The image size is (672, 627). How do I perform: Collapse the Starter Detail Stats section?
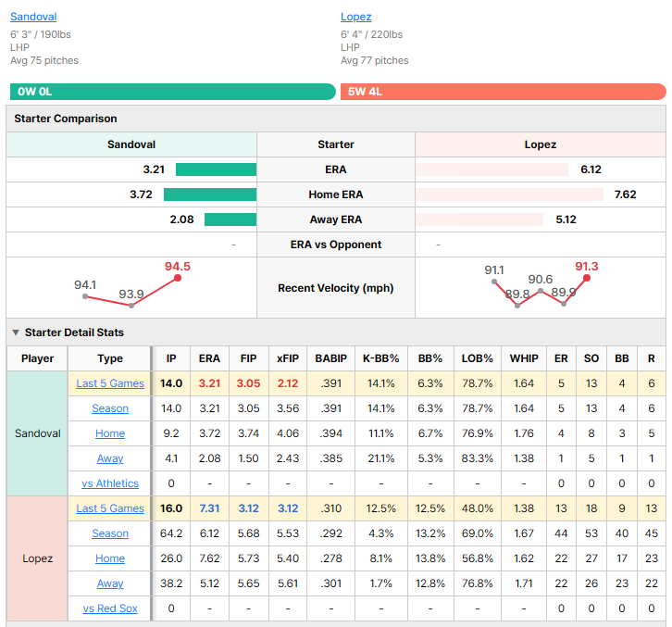tap(16, 332)
